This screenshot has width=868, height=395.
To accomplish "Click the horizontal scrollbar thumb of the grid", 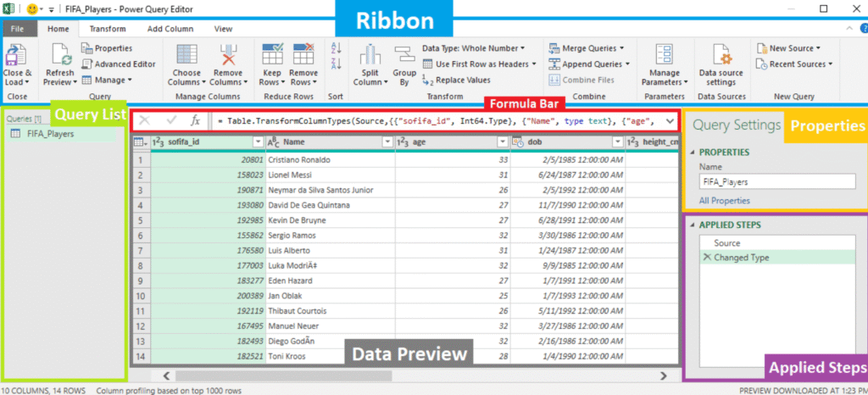I will click(x=283, y=376).
